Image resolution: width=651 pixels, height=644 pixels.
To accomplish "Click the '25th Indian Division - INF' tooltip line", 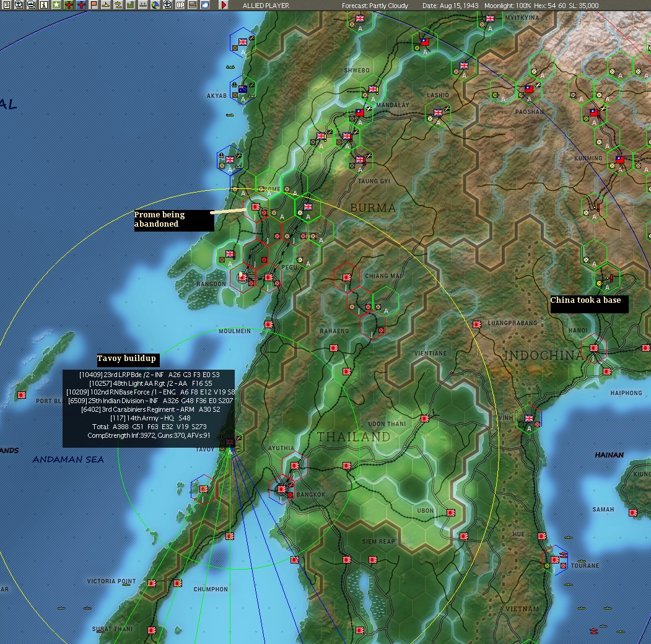I will click(x=151, y=401).
